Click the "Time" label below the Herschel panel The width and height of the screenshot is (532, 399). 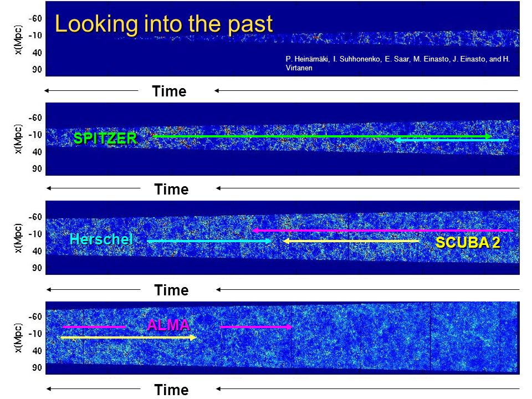[x=171, y=290]
